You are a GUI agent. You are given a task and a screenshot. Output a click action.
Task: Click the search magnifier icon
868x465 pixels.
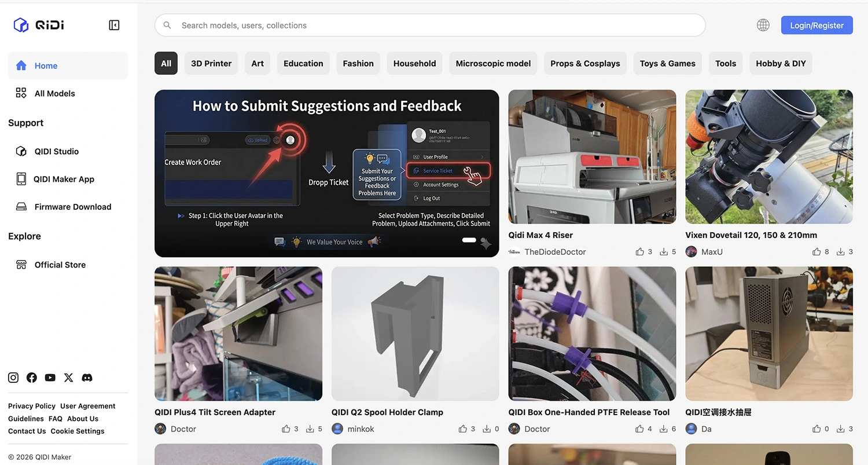coord(167,25)
